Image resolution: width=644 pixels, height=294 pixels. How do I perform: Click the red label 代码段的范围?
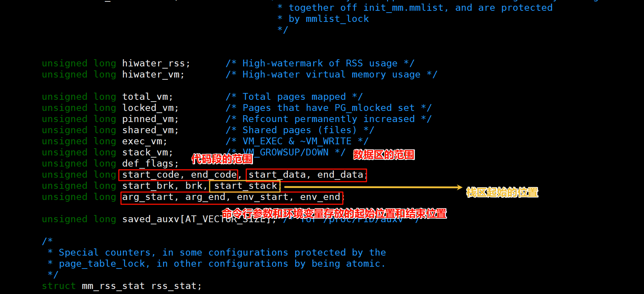point(222,159)
